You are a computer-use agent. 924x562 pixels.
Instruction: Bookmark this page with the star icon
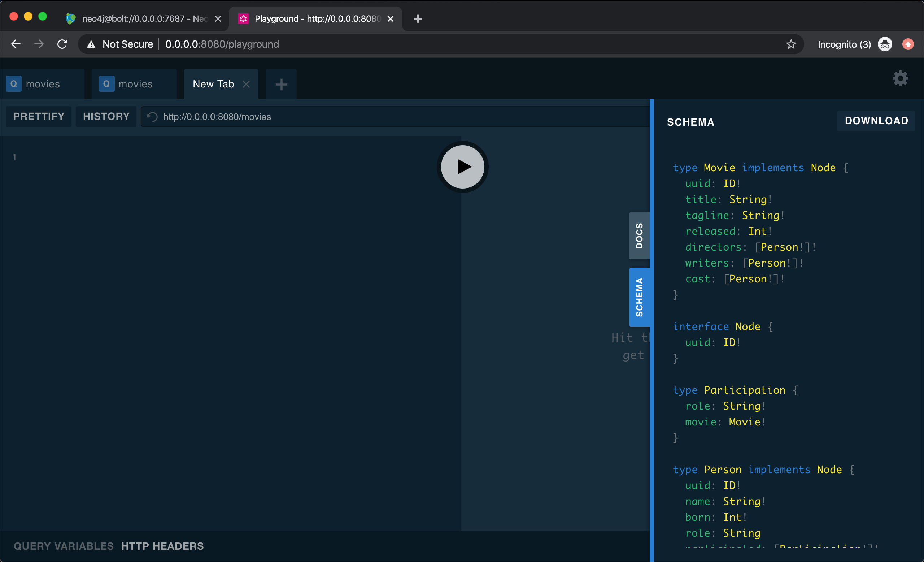pos(791,44)
